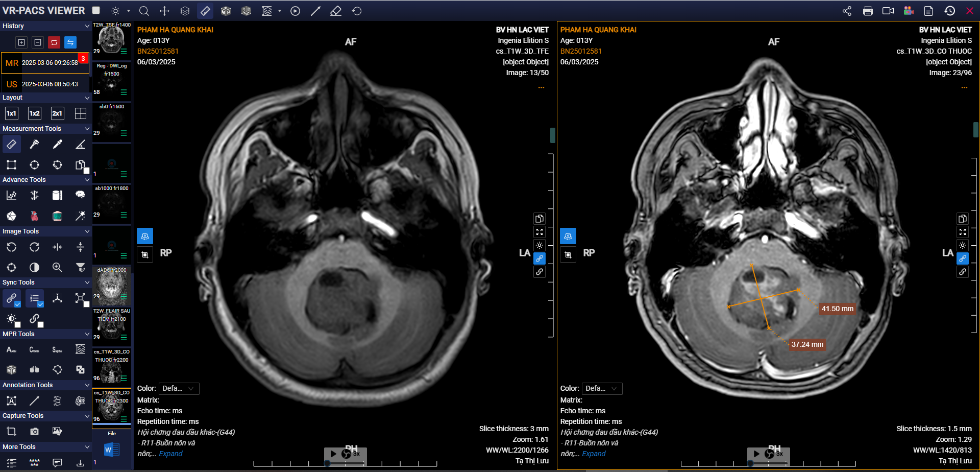Switch to the 1x2 layout
The height and width of the screenshot is (472, 980).
(34, 113)
